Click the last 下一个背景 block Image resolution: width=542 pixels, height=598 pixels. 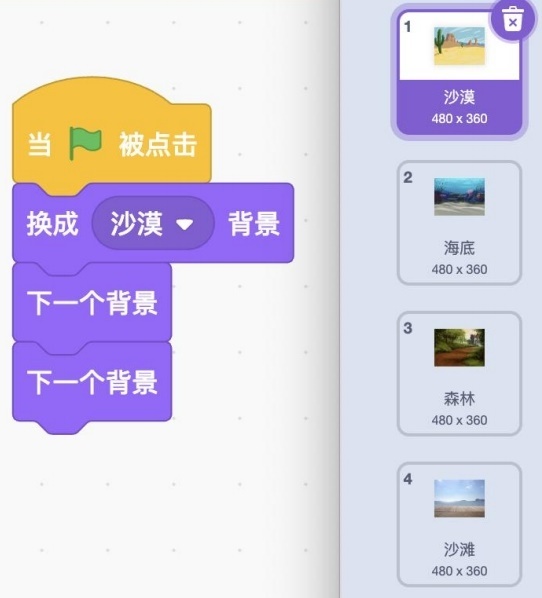pos(92,382)
